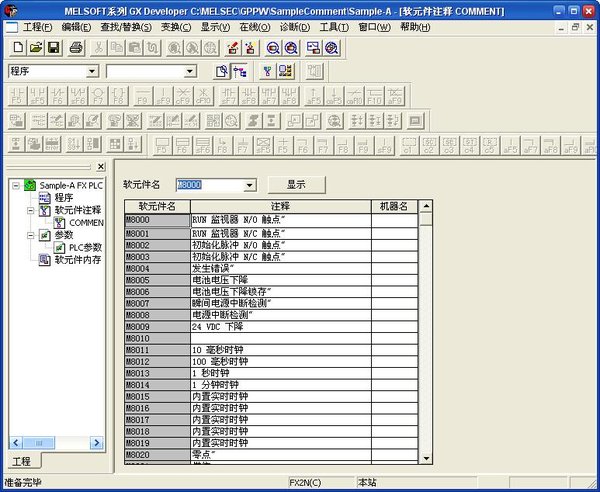Screen dimensions: 600x492
Task: Click the 机器名 column header
Action: pyautogui.click(x=394, y=207)
